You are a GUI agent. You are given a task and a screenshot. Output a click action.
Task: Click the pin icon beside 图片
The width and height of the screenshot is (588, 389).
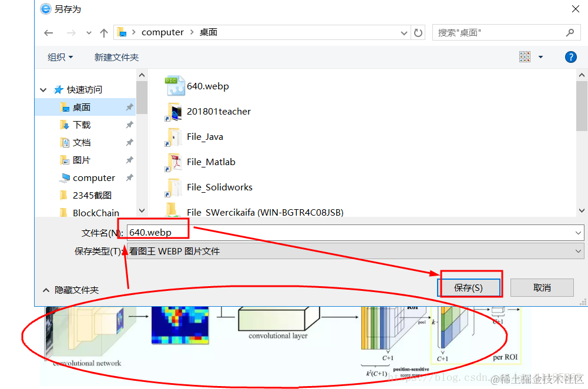(x=129, y=160)
